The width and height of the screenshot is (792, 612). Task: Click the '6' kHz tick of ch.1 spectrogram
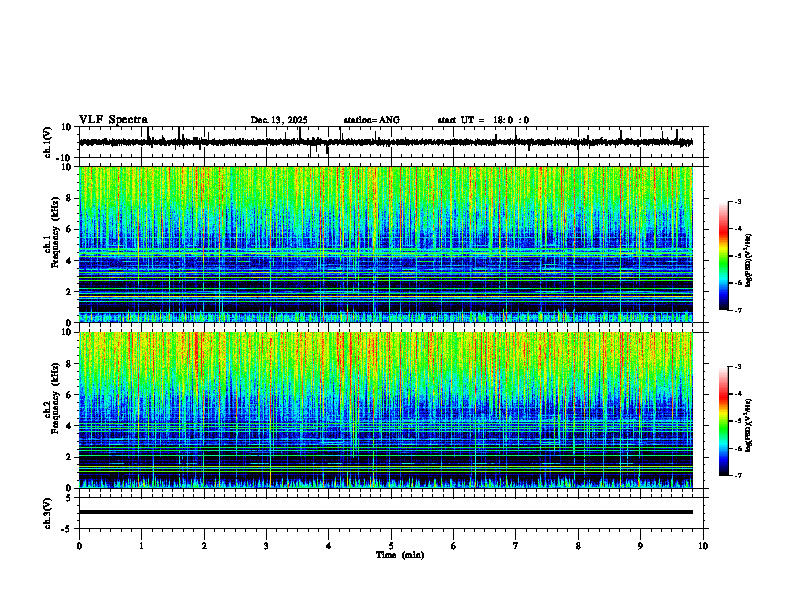(x=70, y=229)
